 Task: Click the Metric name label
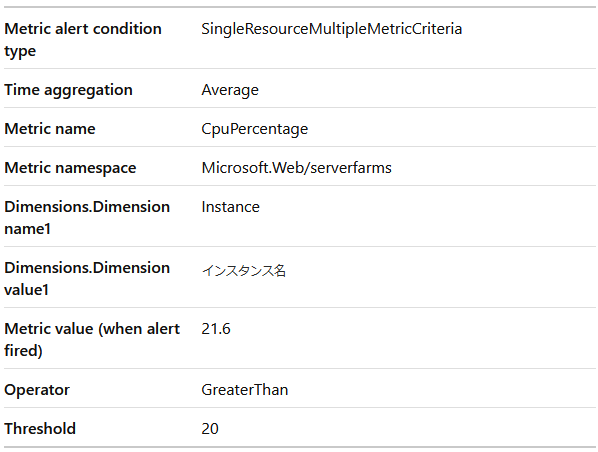pos(50,129)
